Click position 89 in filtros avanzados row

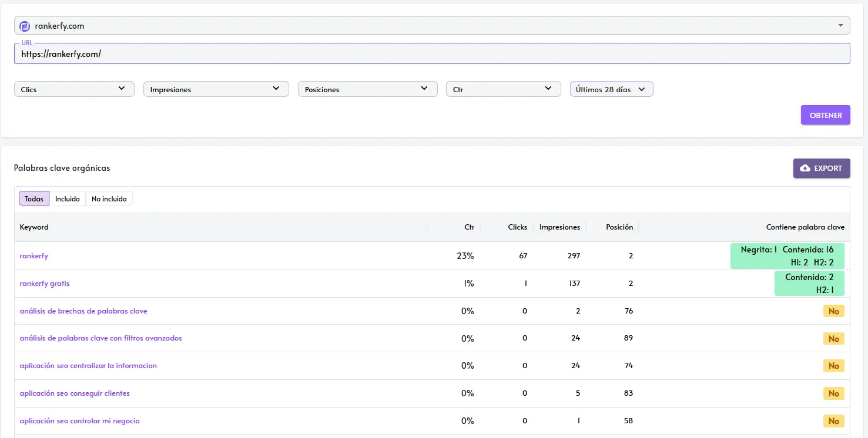coord(629,338)
